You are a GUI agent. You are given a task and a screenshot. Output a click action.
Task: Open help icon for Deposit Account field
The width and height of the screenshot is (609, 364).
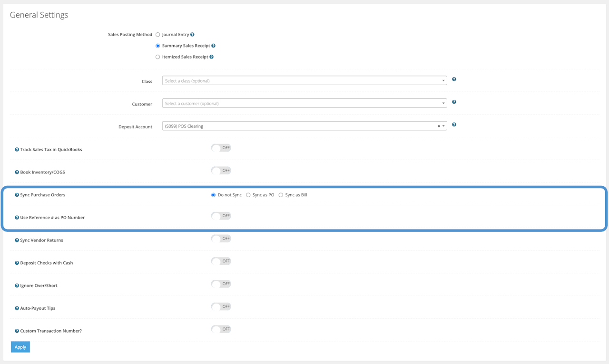454,125
